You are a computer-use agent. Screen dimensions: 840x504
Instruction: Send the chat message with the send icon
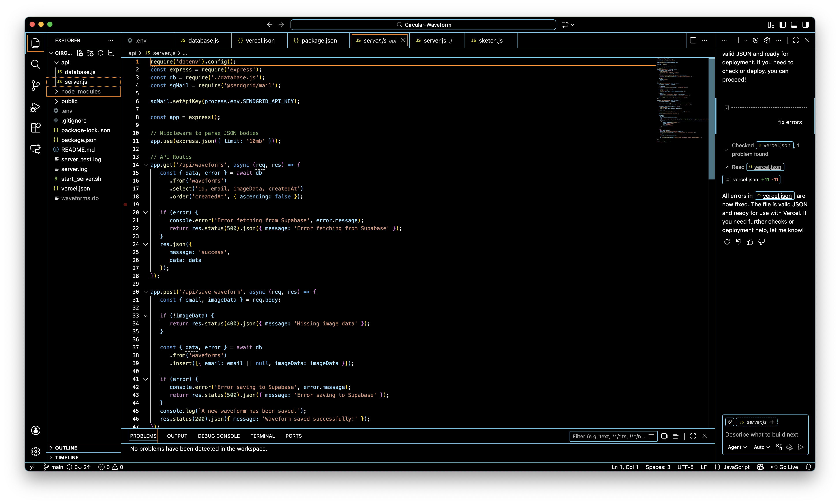(801, 447)
